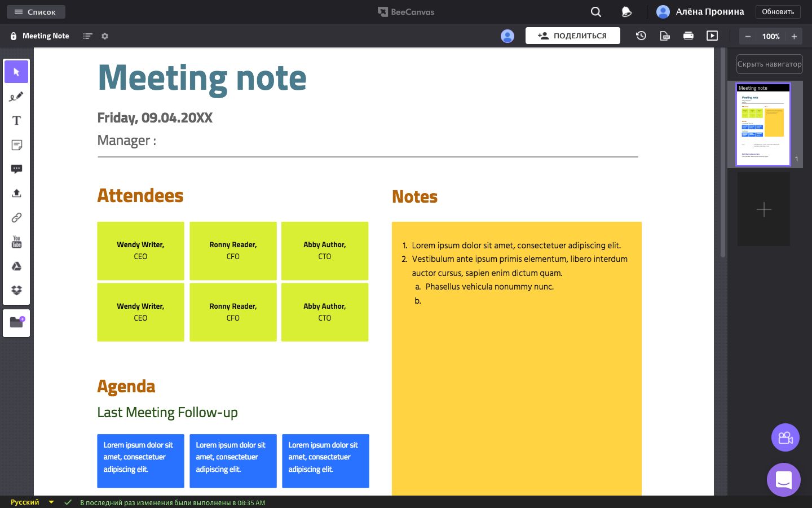Click the last-changes status text at 08:35 AM

[x=173, y=503]
